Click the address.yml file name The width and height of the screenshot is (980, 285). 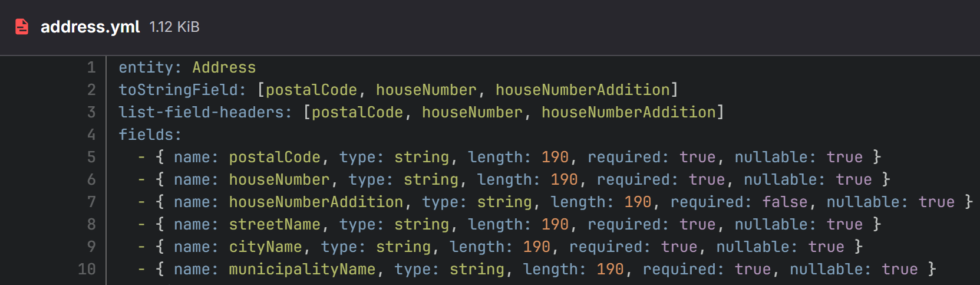(x=90, y=27)
